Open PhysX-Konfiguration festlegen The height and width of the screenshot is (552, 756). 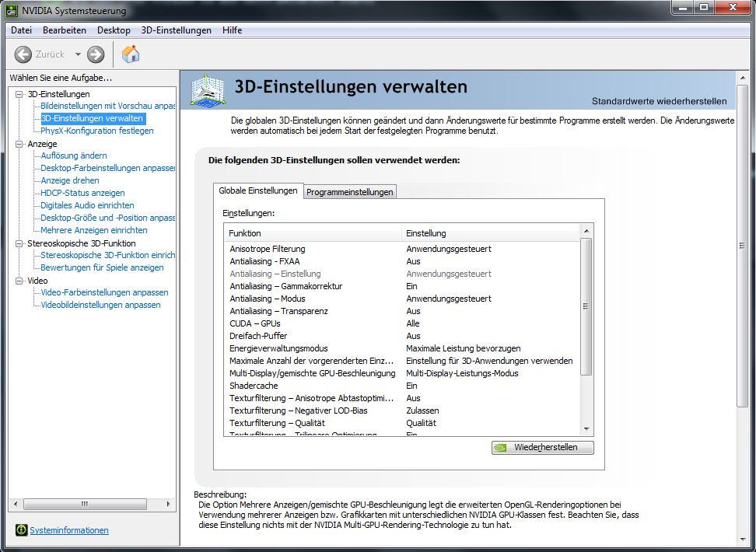coord(97,131)
